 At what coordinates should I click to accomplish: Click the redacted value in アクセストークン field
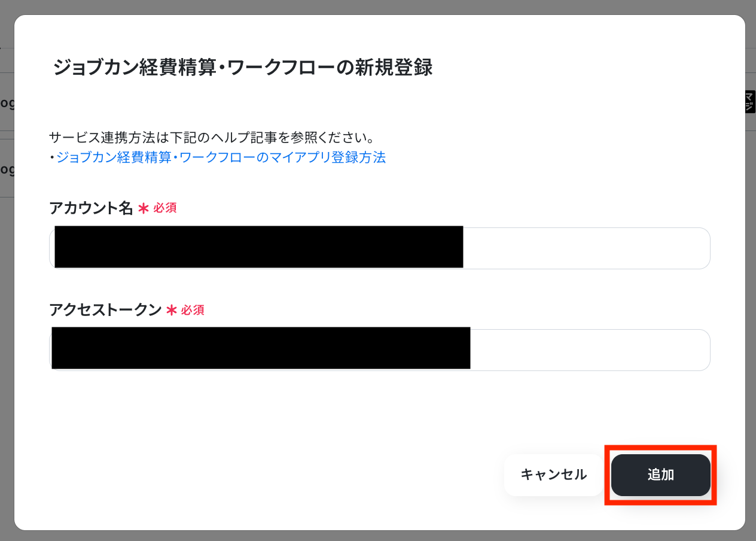[261, 348]
